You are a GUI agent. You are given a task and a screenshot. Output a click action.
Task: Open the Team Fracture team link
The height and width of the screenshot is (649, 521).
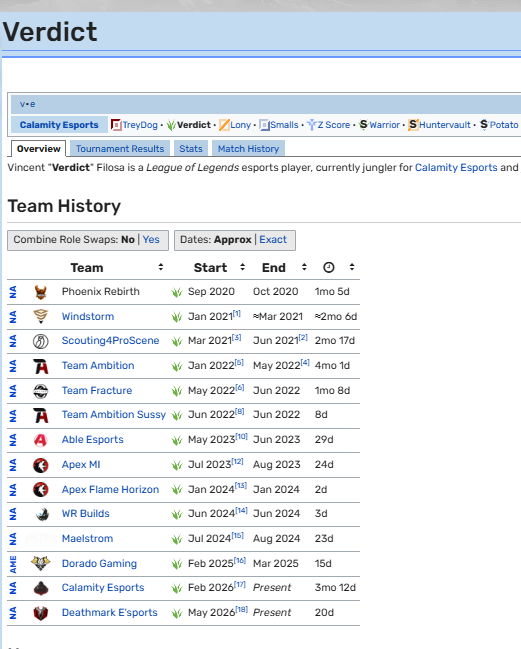tap(97, 391)
